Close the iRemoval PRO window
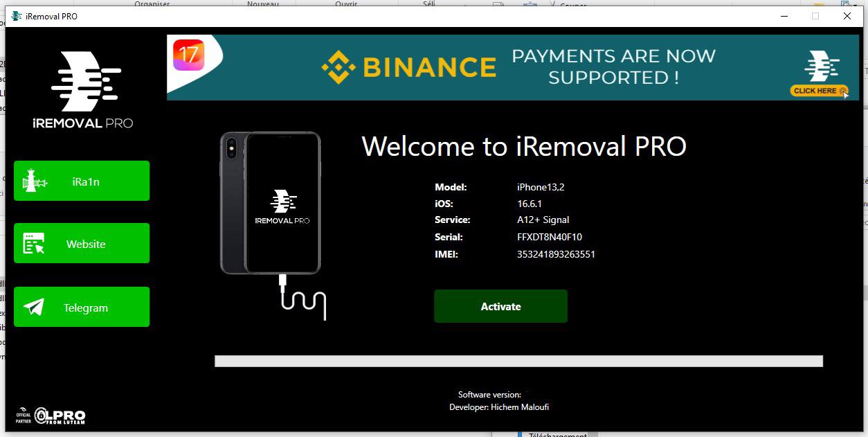Image resolution: width=868 pixels, height=437 pixels. click(x=847, y=16)
